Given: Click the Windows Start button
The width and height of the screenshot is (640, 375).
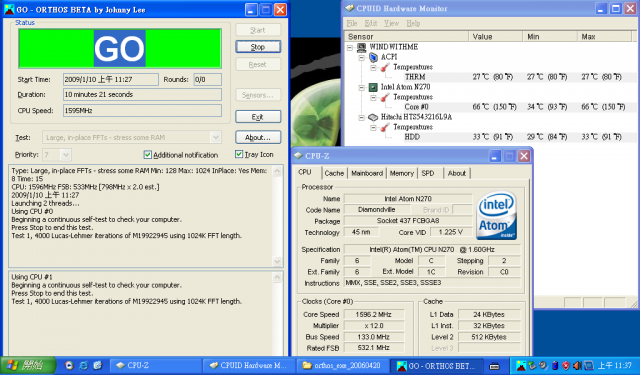Looking at the screenshot, I should [x=28, y=366].
